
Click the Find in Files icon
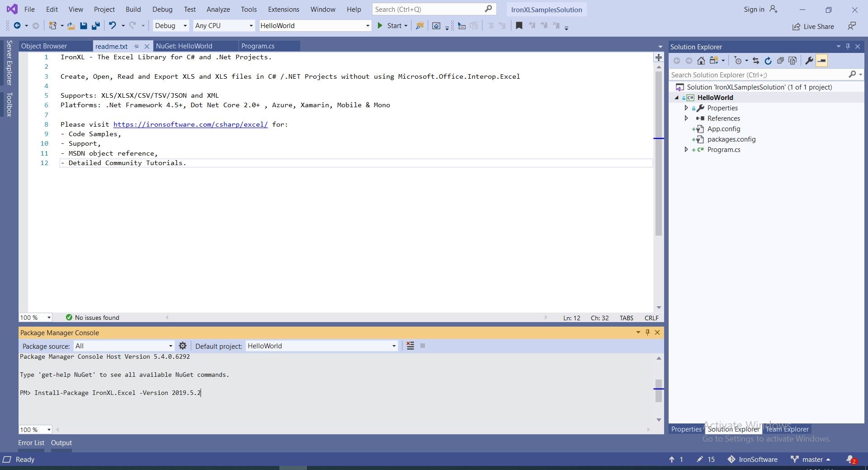tap(420, 26)
